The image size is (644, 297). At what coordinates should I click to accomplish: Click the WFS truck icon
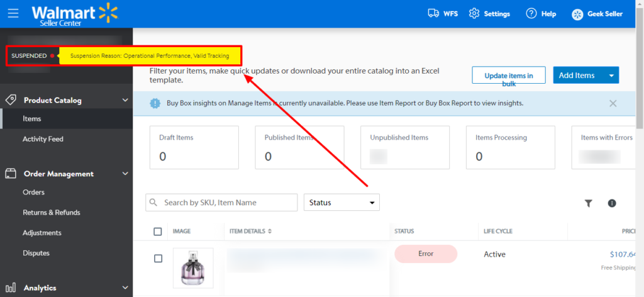click(x=433, y=13)
